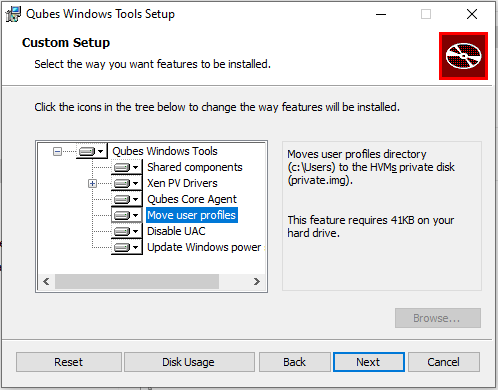The width and height of the screenshot is (498, 390).
Task: Minimize the Qubes Windows Tools Setup window
Action: coord(381,14)
